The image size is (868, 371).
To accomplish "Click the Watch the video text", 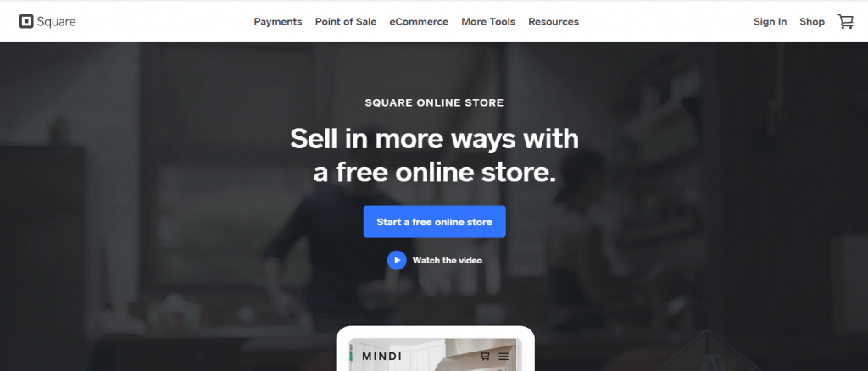I will (x=448, y=260).
